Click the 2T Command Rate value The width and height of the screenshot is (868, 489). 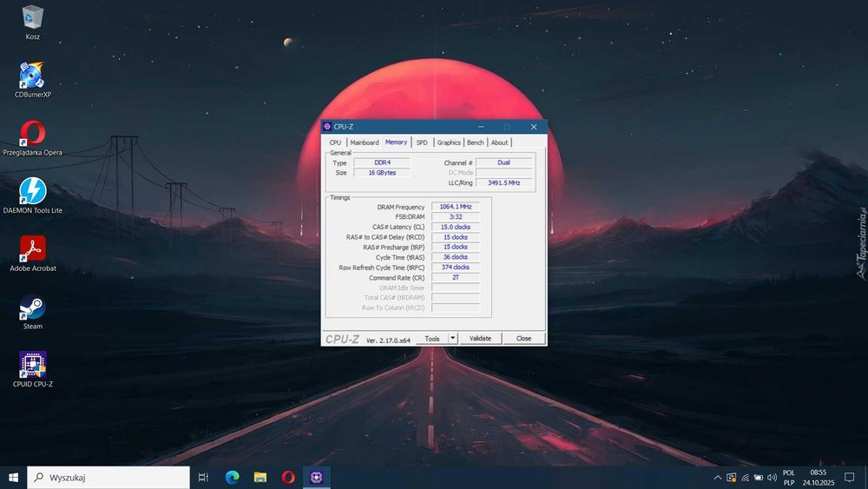(456, 277)
